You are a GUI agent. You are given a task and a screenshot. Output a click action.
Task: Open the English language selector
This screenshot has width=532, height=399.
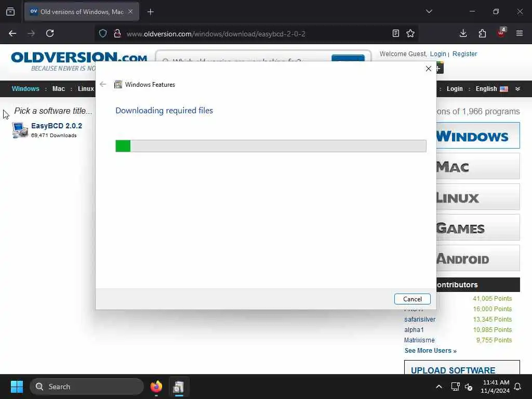click(x=491, y=88)
